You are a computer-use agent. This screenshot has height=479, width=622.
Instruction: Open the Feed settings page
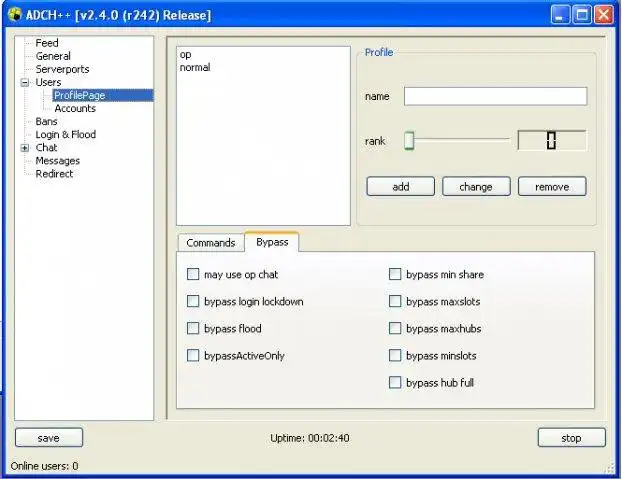click(x=47, y=43)
